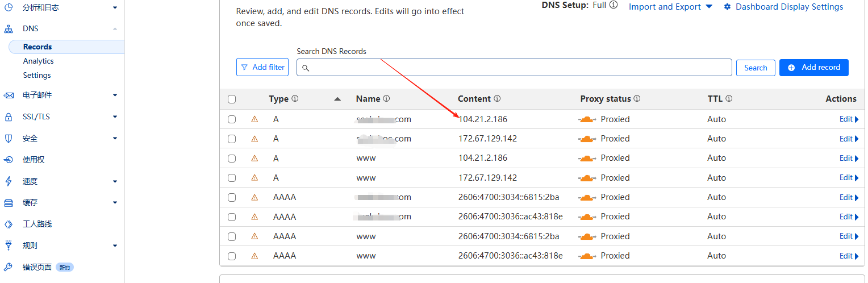Check the box for 104.21.2.186 www record

pyautogui.click(x=232, y=158)
